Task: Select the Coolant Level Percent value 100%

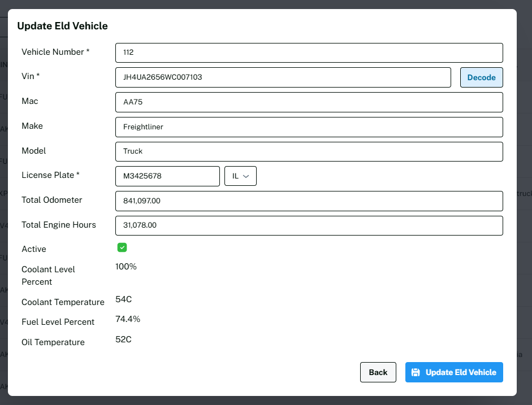Action: click(x=126, y=267)
